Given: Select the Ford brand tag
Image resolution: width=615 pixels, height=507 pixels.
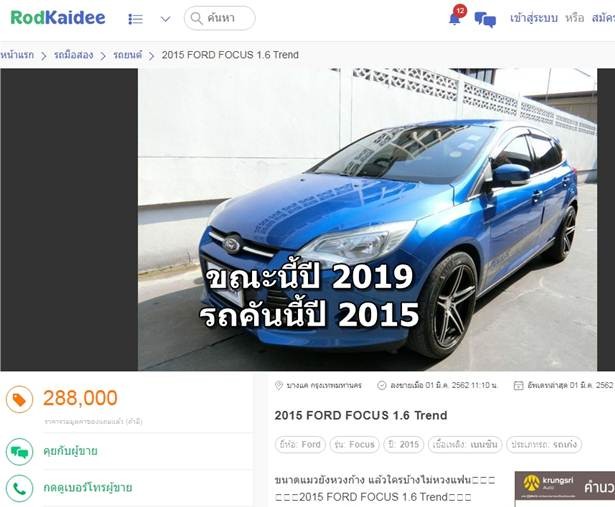Looking at the screenshot, I should 300,445.
